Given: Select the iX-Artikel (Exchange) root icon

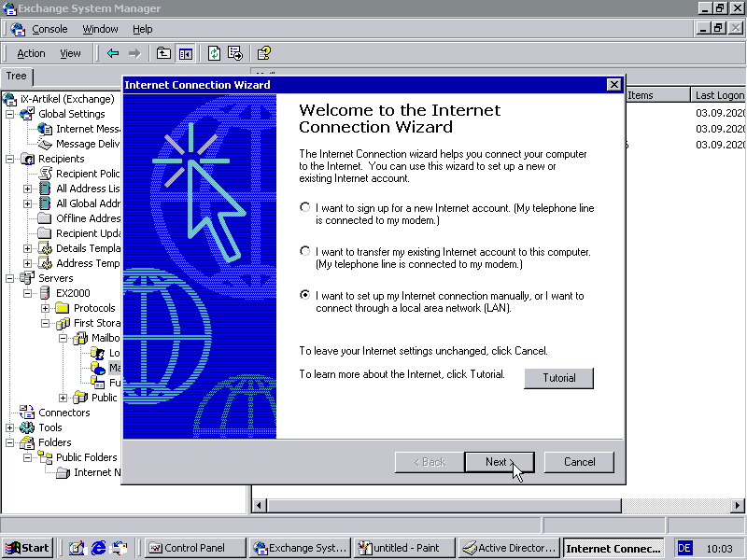Looking at the screenshot, I should tap(9, 99).
